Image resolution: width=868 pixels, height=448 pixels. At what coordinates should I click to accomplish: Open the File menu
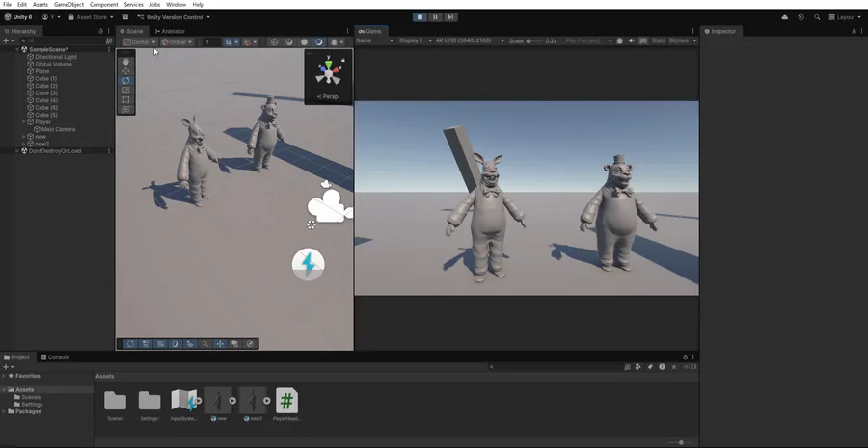click(7, 5)
